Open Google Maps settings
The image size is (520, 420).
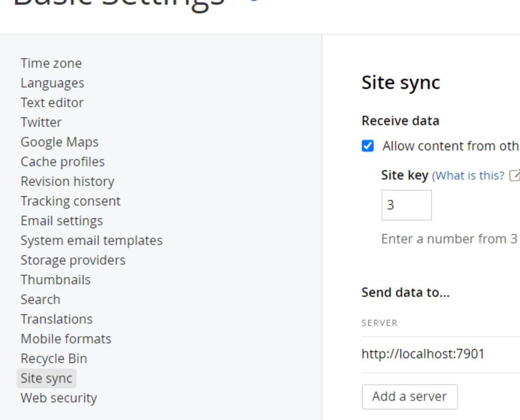(x=60, y=142)
